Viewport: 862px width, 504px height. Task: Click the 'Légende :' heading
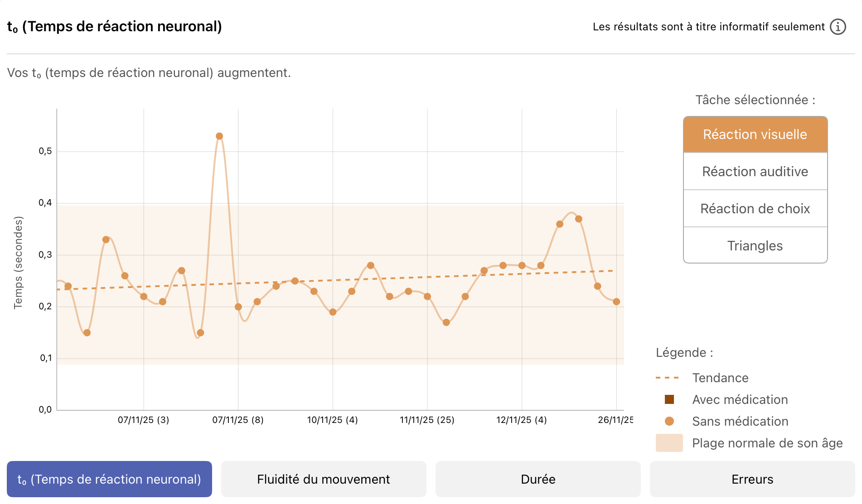coord(684,352)
